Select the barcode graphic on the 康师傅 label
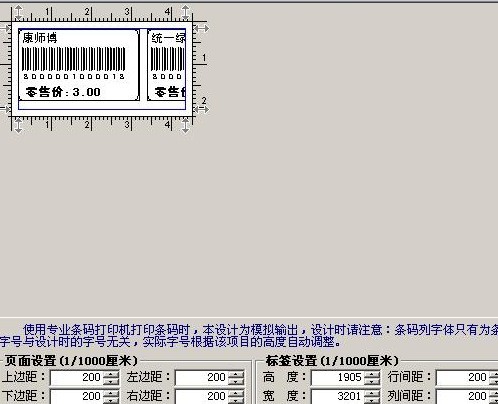The width and height of the screenshot is (498, 404). click(x=74, y=59)
